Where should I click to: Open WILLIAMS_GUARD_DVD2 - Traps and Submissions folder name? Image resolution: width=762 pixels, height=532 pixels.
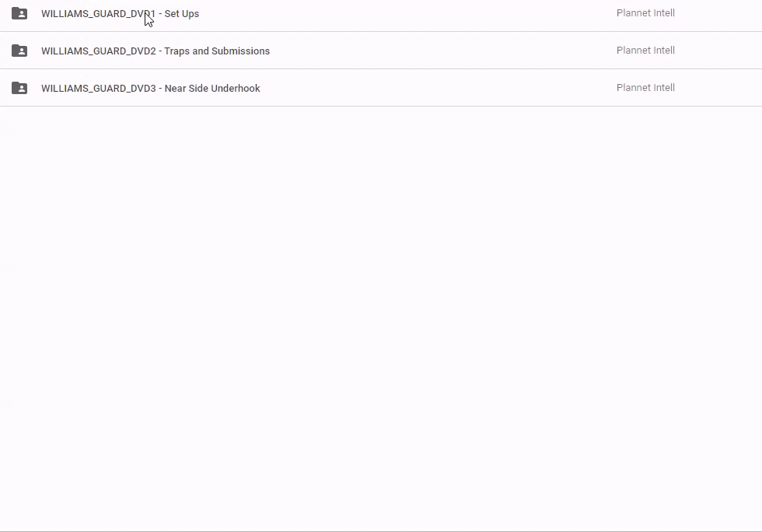point(155,51)
